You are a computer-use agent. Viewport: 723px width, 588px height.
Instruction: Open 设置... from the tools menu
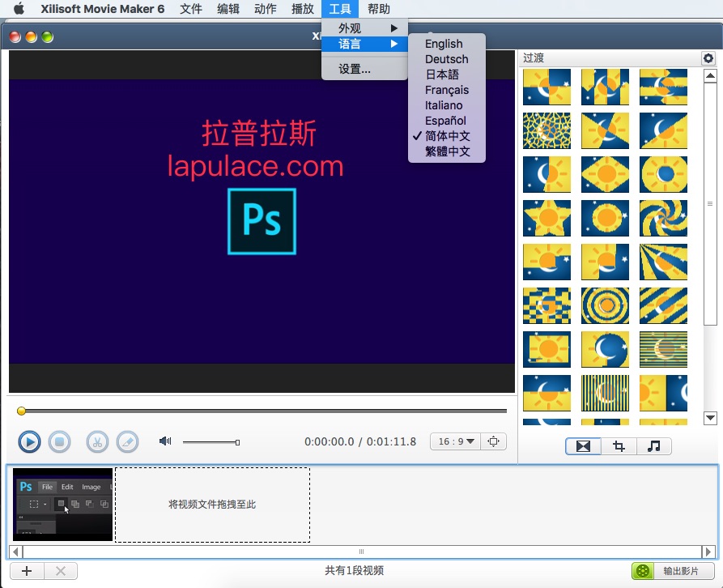click(364, 69)
